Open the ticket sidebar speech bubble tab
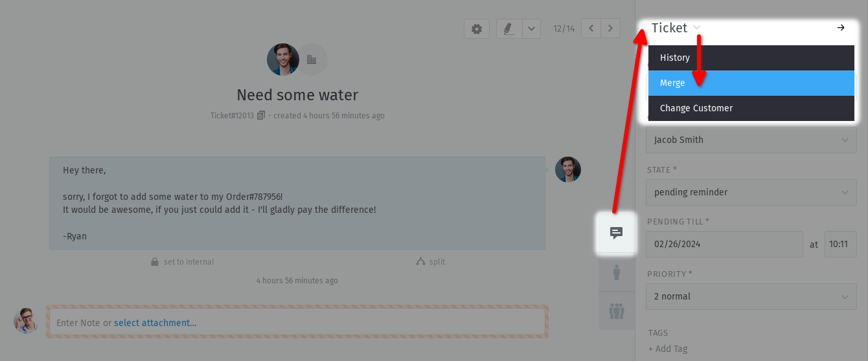Image resolution: width=868 pixels, height=361 pixels. click(x=617, y=233)
